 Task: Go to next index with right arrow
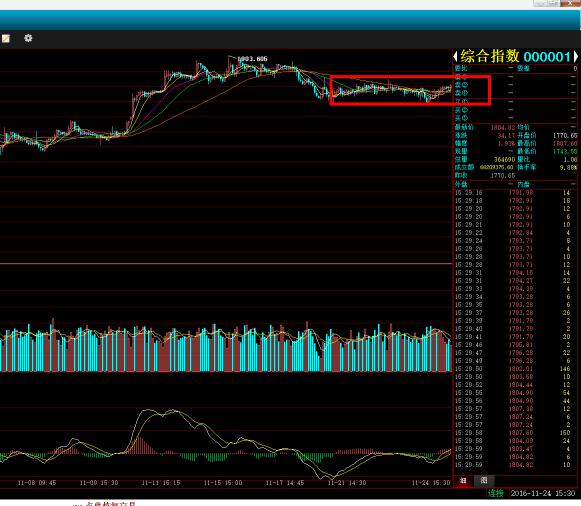point(576,57)
